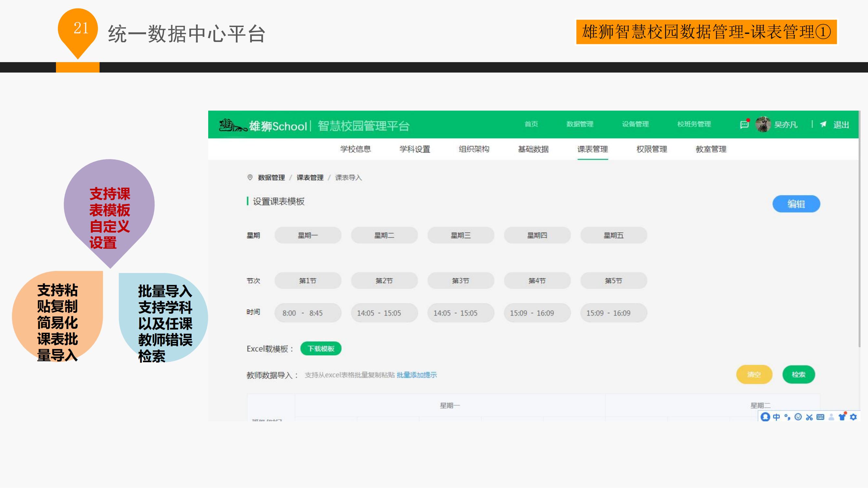
Task: Click the 第3节 period field
Action: tap(461, 281)
